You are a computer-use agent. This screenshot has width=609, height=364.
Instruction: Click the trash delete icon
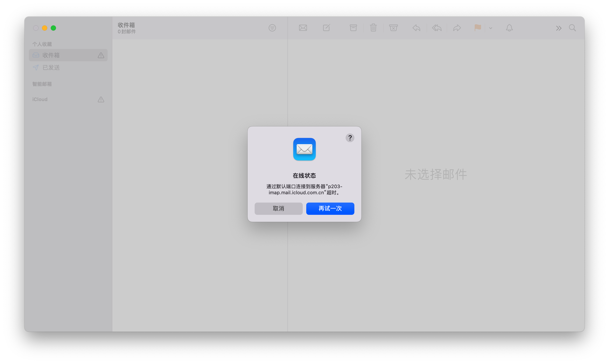coord(373,28)
